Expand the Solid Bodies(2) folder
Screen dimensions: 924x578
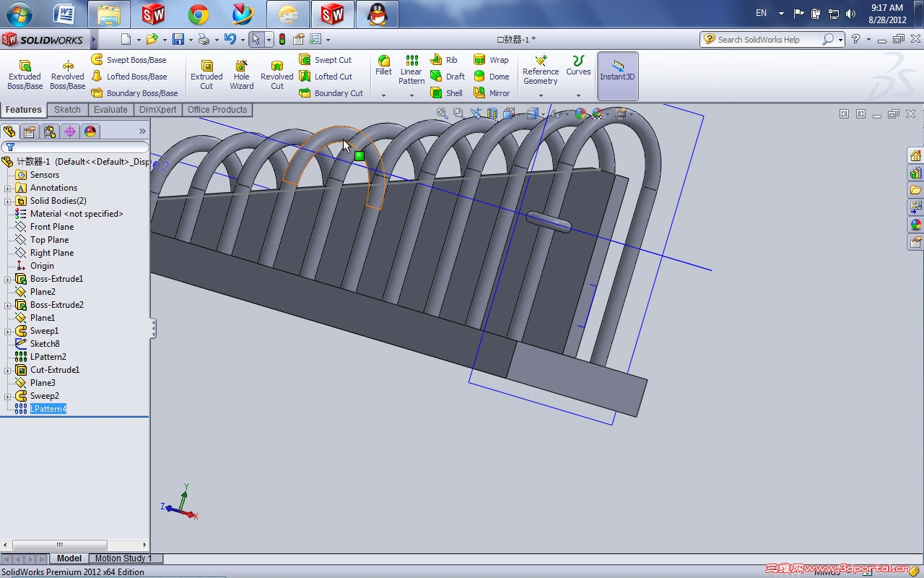tap(8, 201)
